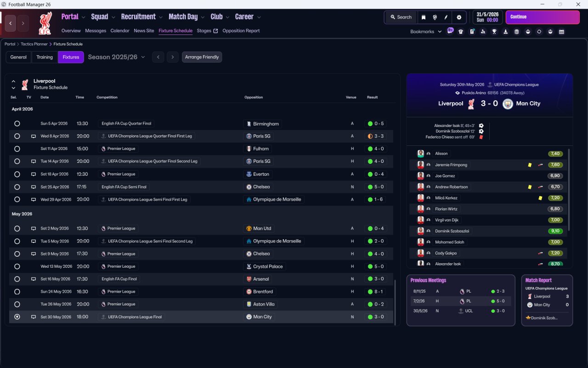Click the circular arrows bookmark icon
Viewport: 588px width, 368px height.
(x=539, y=32)
